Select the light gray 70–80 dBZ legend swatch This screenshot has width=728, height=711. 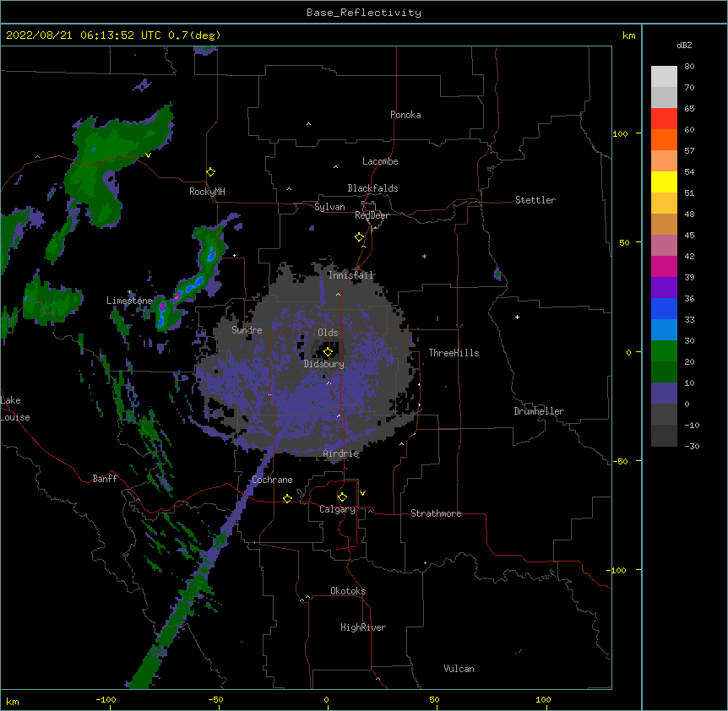664,77
